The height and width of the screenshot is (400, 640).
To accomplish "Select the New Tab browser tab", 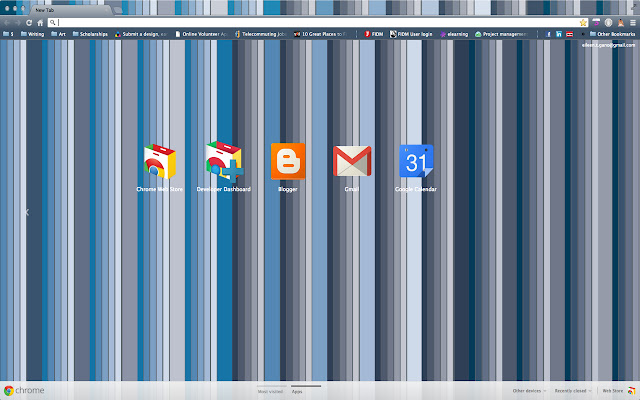I will (69, 10).
